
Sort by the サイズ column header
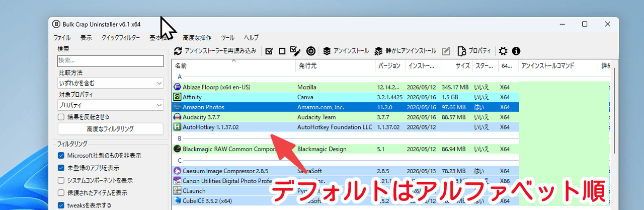456,66
